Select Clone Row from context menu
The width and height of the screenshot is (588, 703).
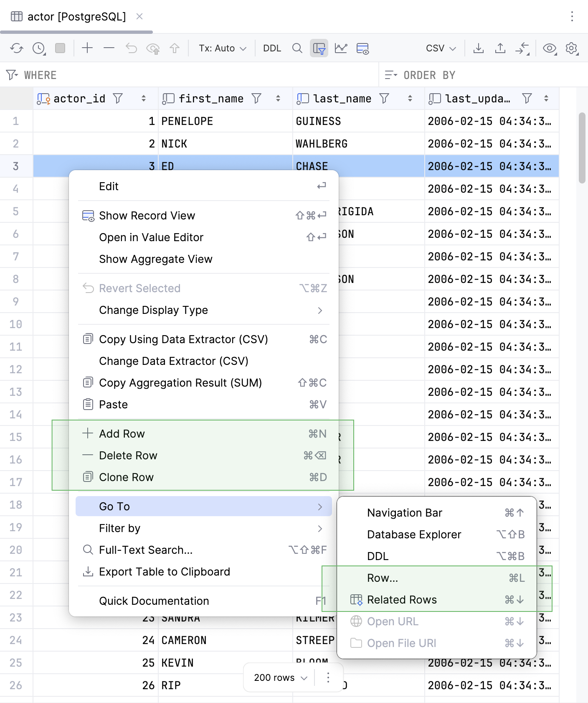pyautogui.click(x=126, y=477)
